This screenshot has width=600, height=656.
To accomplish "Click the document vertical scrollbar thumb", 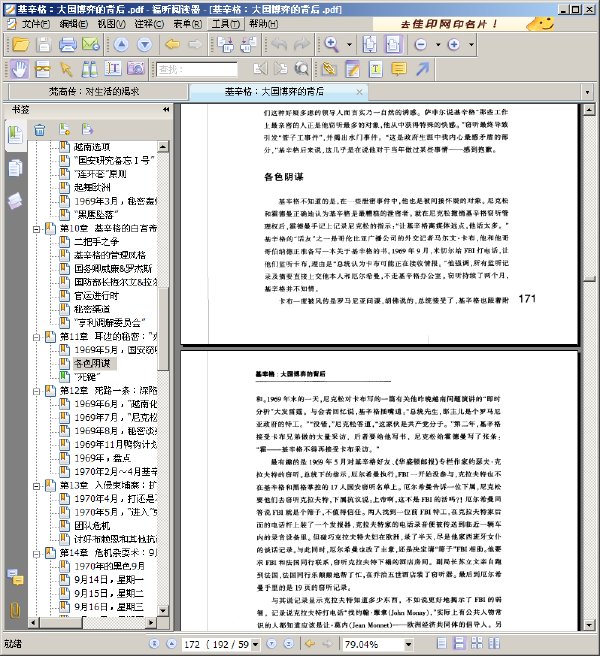I will tap(589, 279).
